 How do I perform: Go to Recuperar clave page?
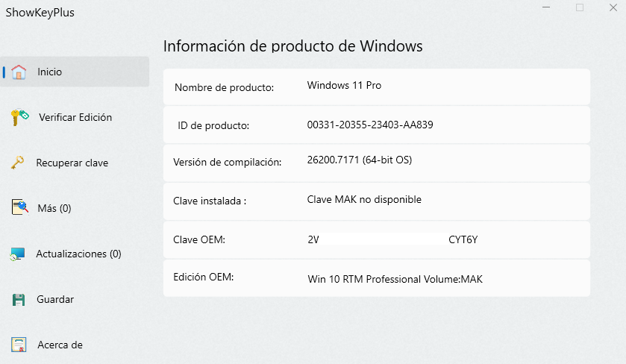click(72, 163)
